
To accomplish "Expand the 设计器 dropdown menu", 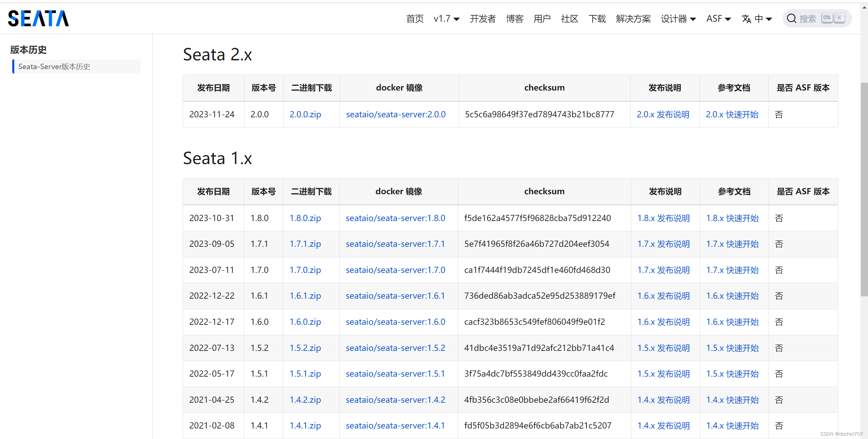I will [x=678, y=19].
